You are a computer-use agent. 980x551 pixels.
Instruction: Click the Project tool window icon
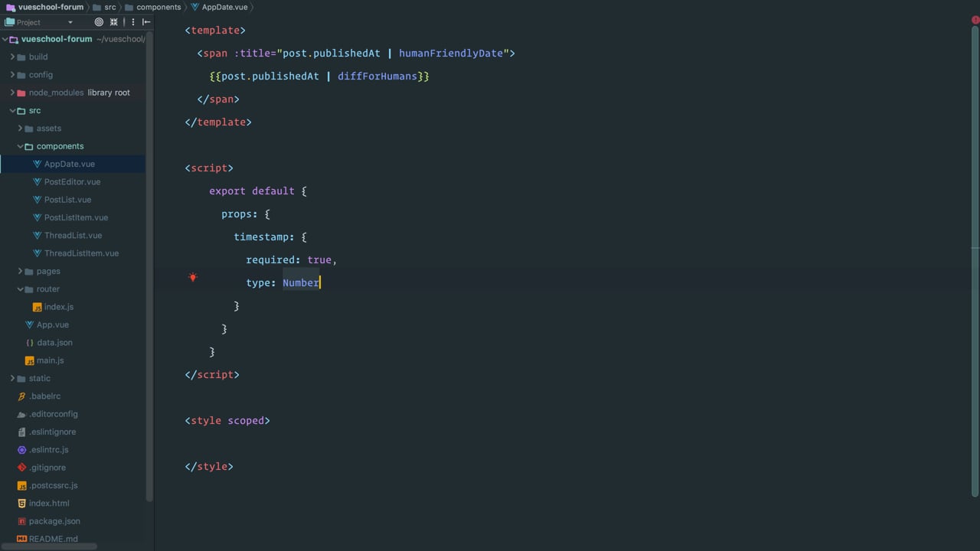pyautogui.click(x=10, y=22)
